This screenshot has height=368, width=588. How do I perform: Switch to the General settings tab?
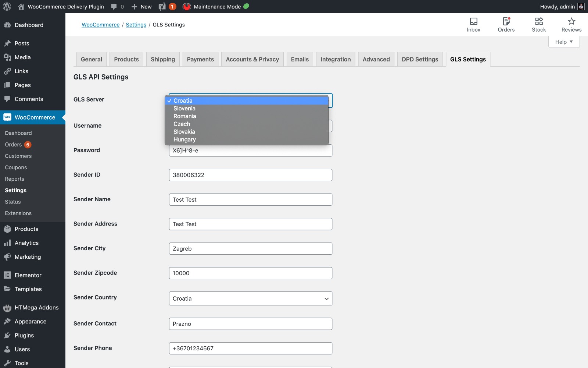[92, 59]
